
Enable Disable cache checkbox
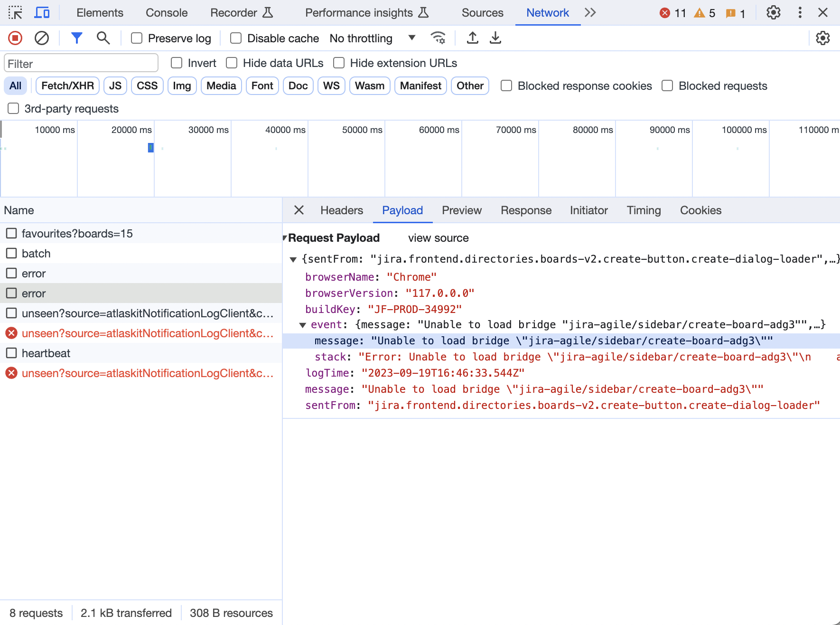236,38
